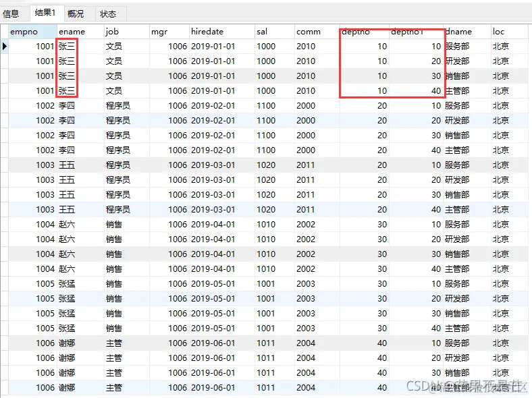Click 王五 name in the 主管部 row
This screenshot has width=532, height=398.
66,210
